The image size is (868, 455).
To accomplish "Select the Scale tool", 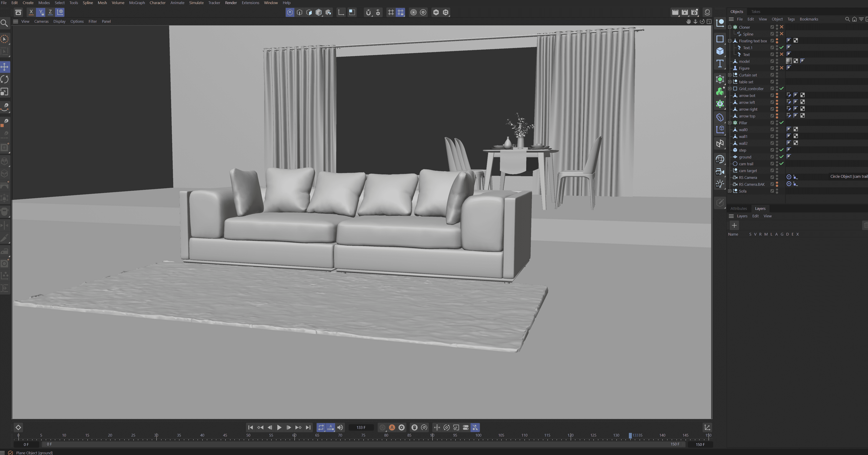I will coord(5,92).
